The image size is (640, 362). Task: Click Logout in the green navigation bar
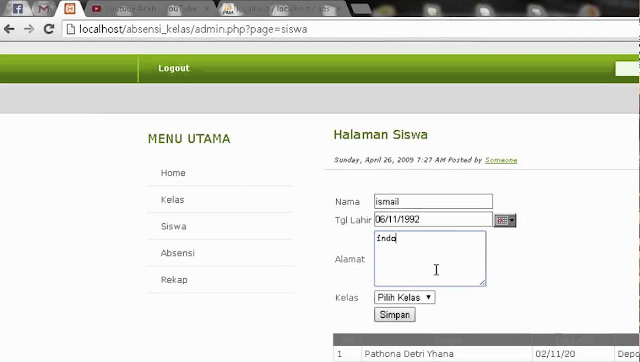click(x=174, y=68)
